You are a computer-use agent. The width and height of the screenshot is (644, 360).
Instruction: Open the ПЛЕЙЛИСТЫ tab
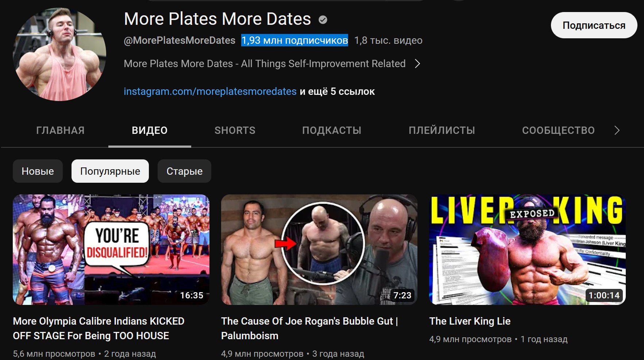point(442,130)
